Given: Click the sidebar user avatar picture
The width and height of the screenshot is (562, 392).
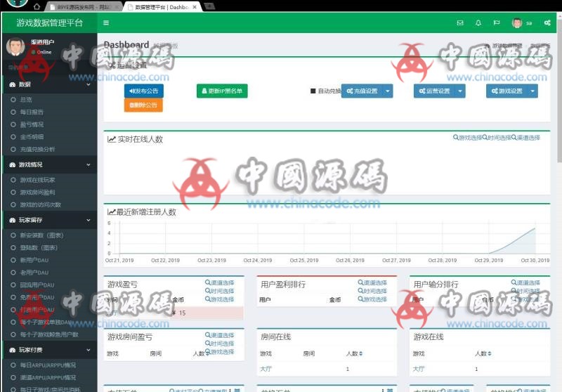Looking at the screenshot, I should [15, 46].
